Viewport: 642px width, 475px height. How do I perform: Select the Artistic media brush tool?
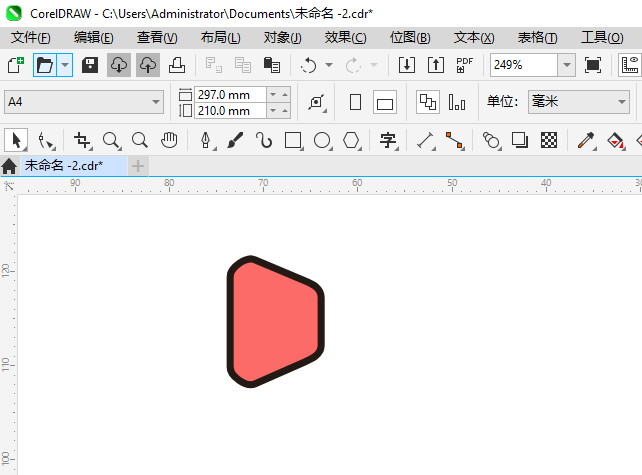click(x=235, y=140)
